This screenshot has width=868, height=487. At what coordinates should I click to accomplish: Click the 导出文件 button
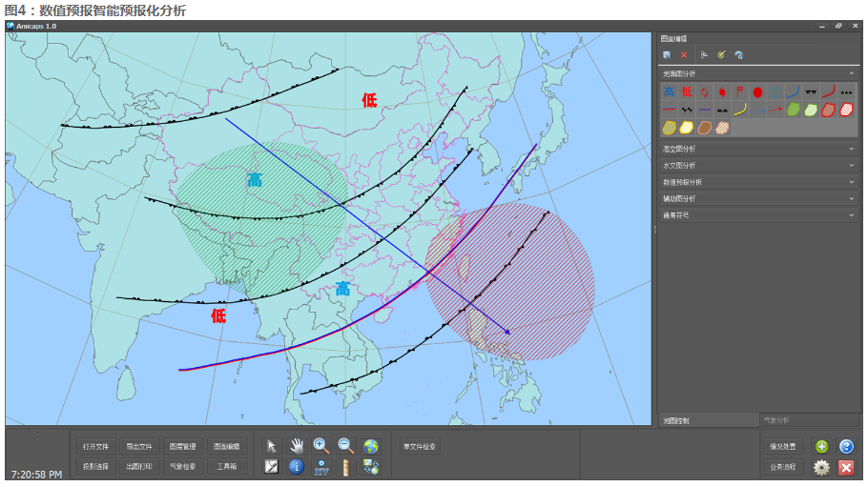coord(139,446)
